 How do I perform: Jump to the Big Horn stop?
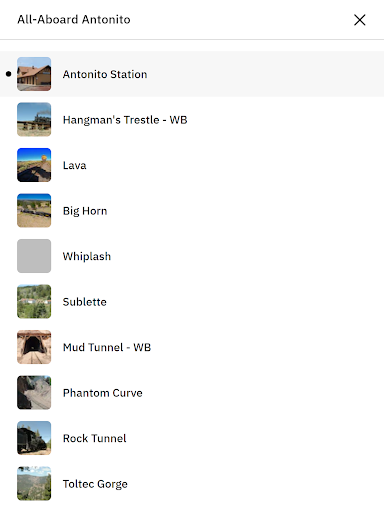pyautogui.click(x=85, y=211)
